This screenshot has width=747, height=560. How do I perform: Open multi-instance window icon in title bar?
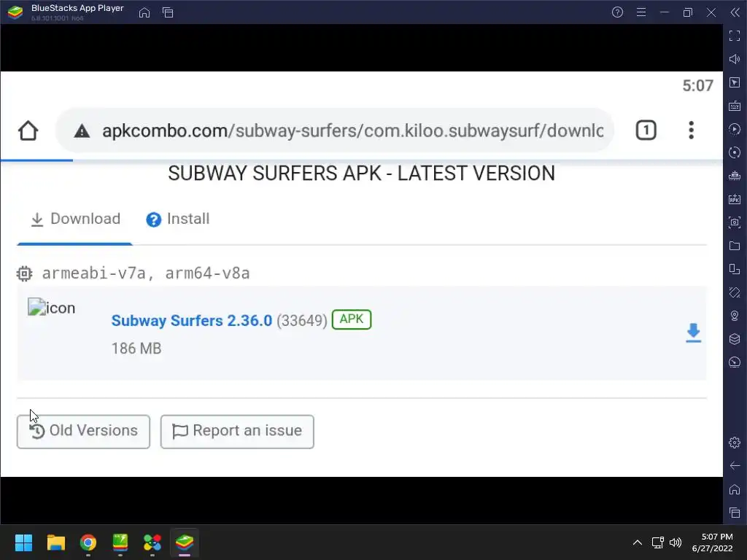tap(168, 12)
